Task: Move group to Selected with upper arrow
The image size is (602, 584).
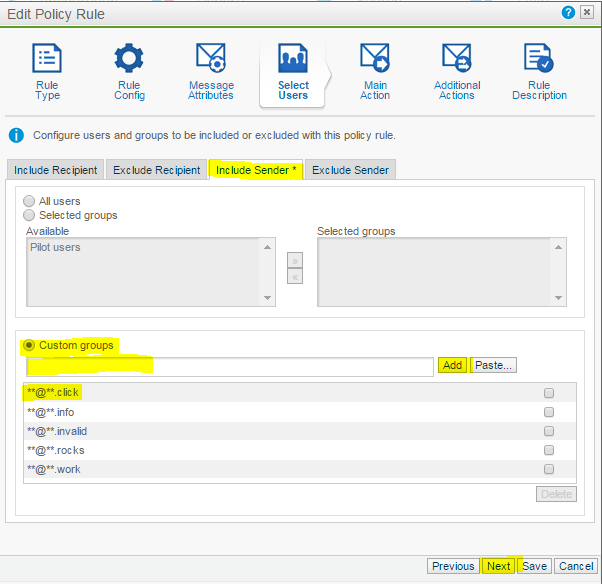Action: 294,260
